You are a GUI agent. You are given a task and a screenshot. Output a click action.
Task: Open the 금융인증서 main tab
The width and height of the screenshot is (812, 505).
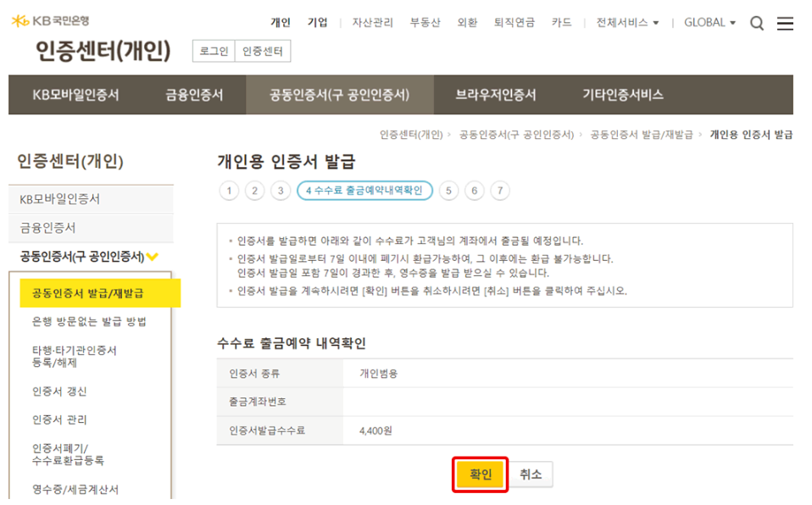(194, 95)
